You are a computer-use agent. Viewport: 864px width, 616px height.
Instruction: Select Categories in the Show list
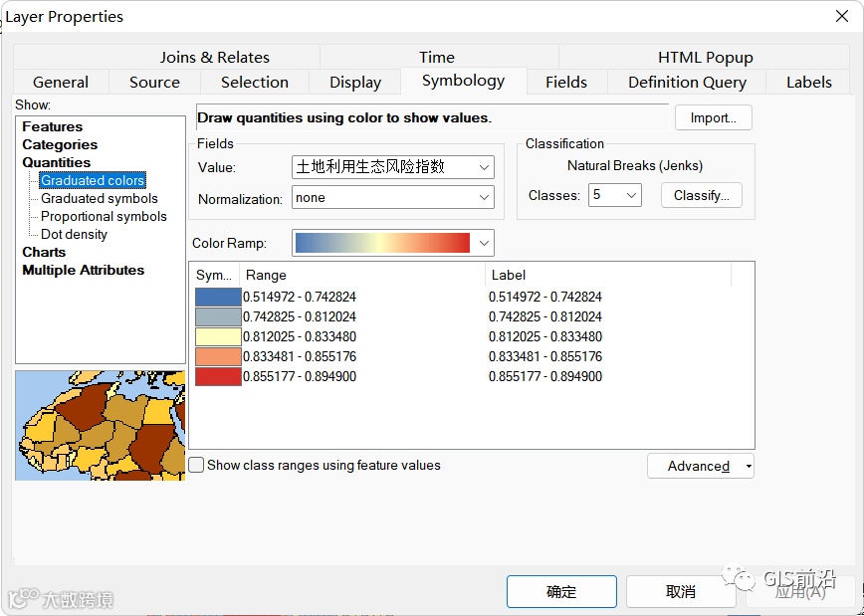pyautogui.click(x=60, y=144)
